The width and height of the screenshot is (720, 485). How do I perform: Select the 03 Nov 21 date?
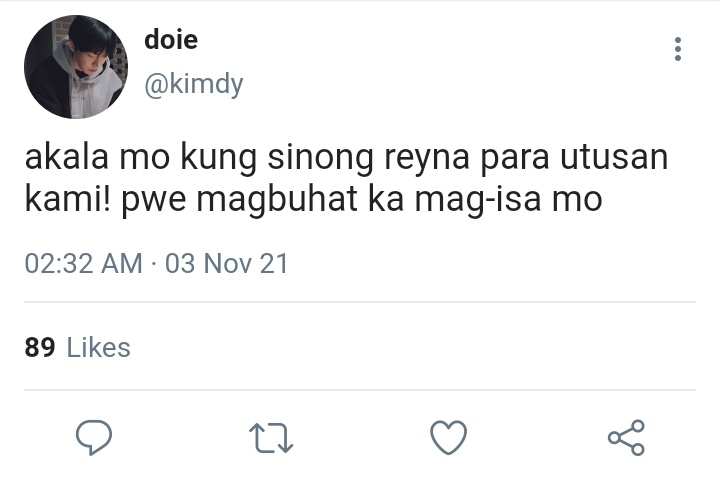click(226, 264)
